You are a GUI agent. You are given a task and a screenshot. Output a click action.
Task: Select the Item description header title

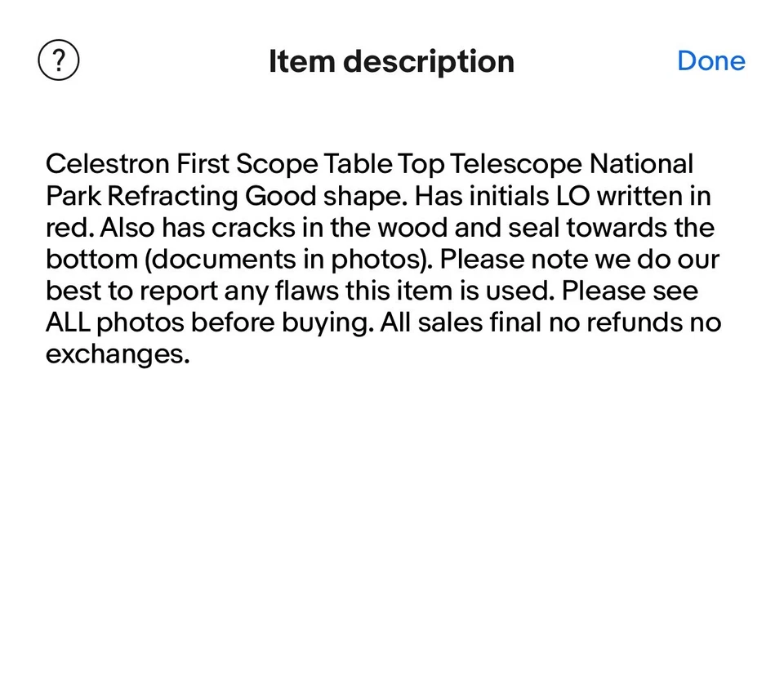[x=391, y=61]
